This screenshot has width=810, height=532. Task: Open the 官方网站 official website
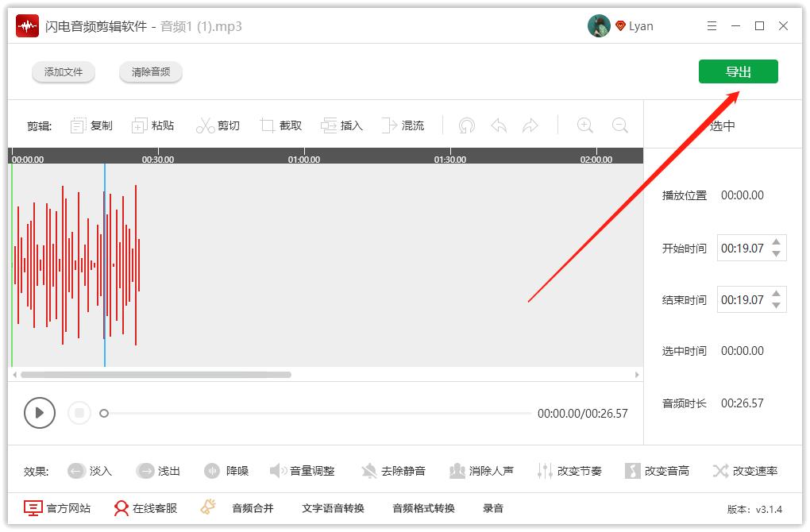tap(57, 508)
